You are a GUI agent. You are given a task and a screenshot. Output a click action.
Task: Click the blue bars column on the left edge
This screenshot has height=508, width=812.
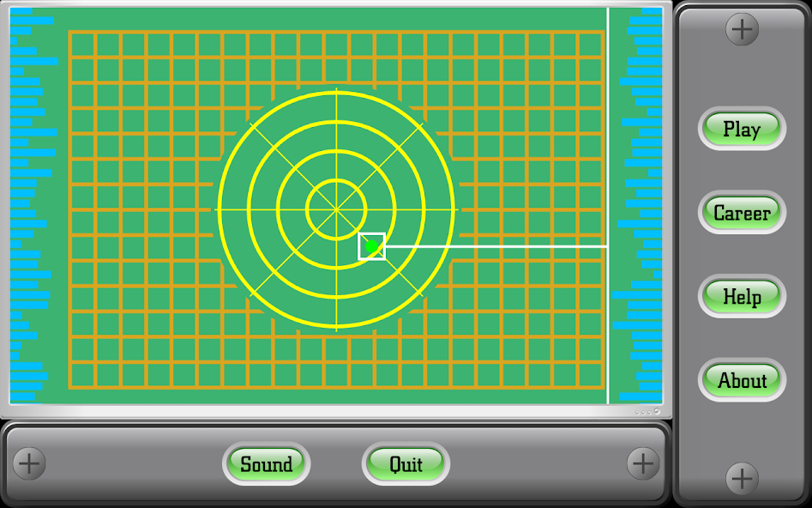pyautogui.click(x=30, y=206)
